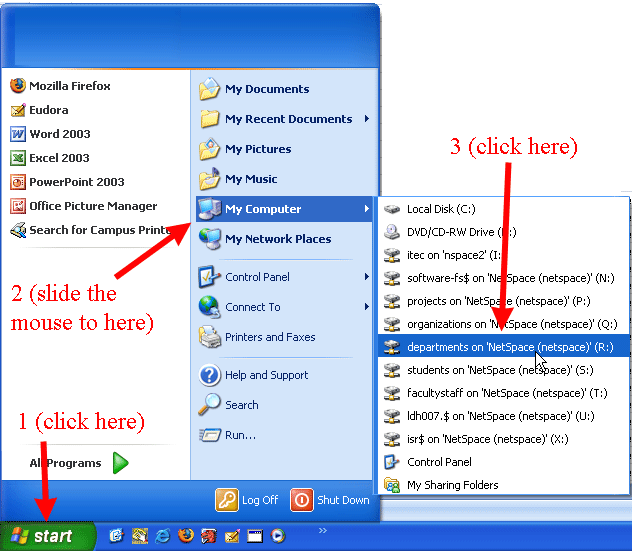This screenshot has height=551, width=632.
Task: Open Local Disk (C:)
Action: pyautogui.click(x=504, y=209)
